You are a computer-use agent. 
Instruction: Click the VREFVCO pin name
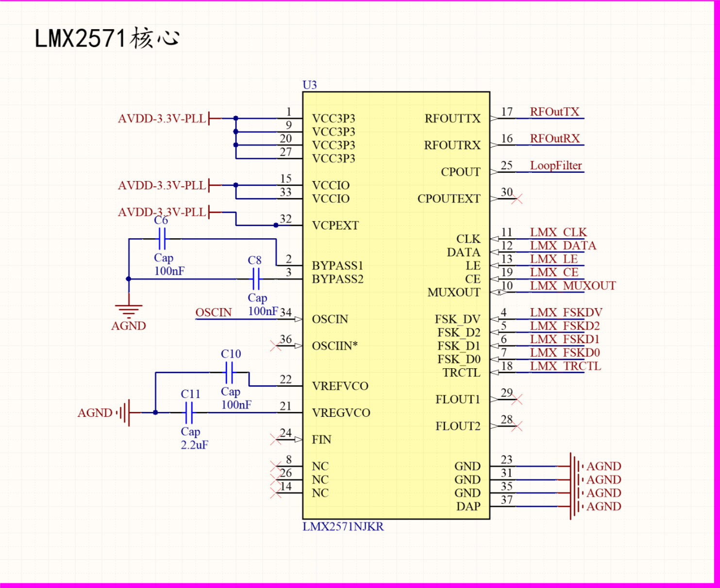[x=340, y=386]
